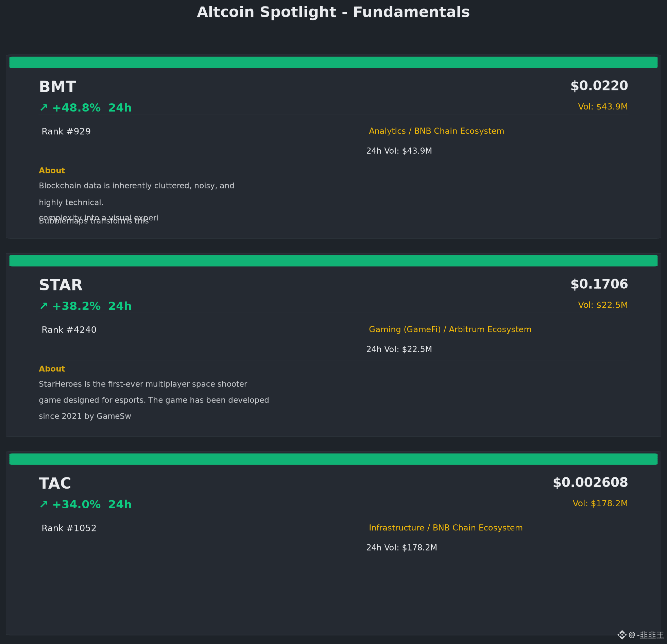
Task: Click the TAC price $0.002608
Action: pos(590,482)
